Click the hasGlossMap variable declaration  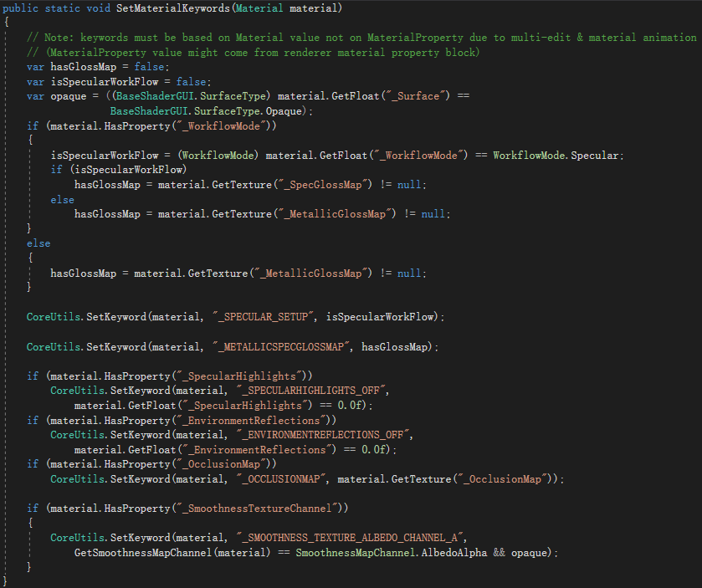(83, 66)
